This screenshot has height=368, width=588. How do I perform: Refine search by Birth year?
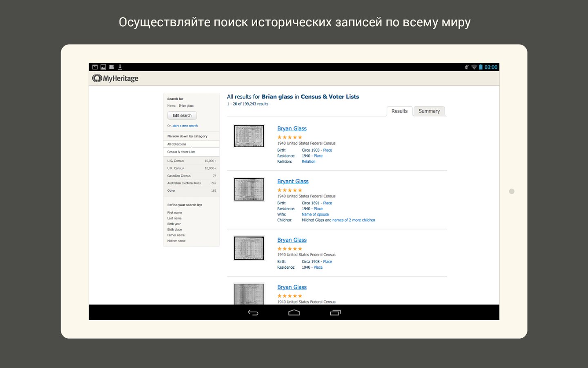pos(174,224)
